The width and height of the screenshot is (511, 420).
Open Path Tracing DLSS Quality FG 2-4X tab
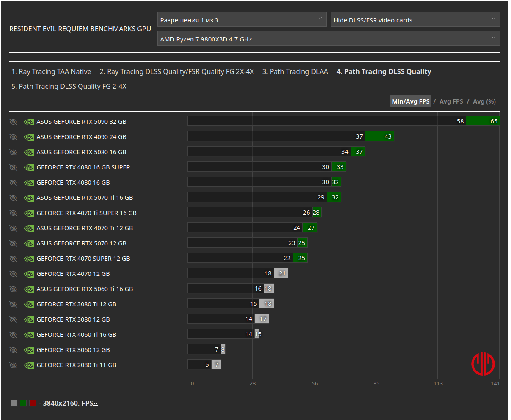pyautogui.click(x=69, y=87)
